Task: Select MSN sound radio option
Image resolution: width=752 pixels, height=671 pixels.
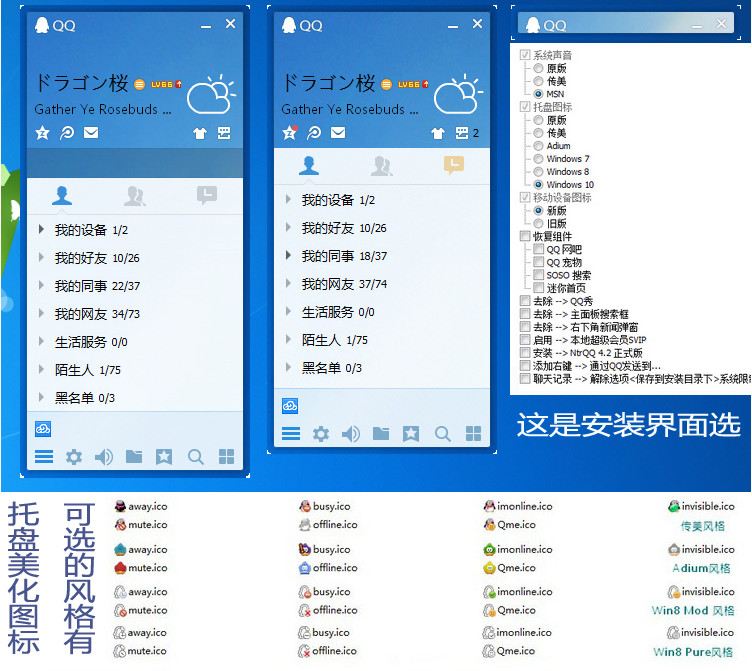Action: point(538,94)
